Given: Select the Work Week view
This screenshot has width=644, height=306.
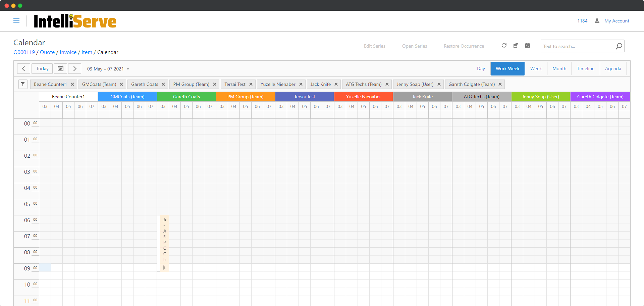Looking at the screenshot, I should [x=507, y=69].
